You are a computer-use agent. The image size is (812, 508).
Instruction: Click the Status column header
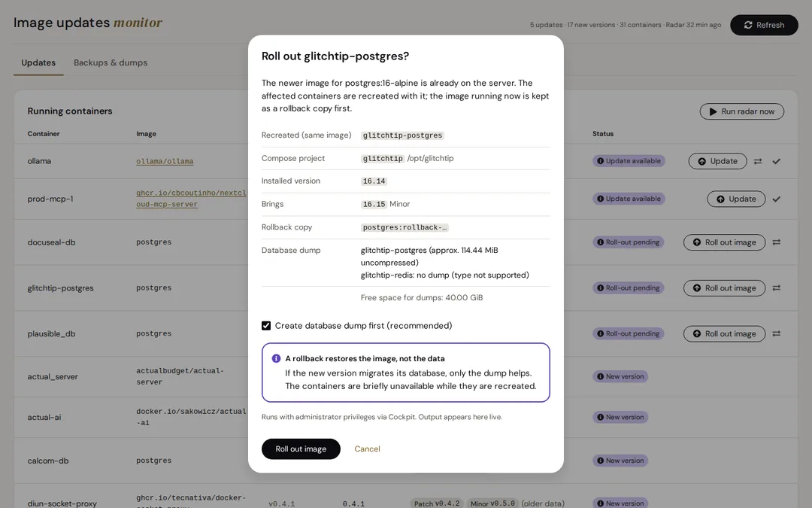pyautogui.click(x=603, y=134)
